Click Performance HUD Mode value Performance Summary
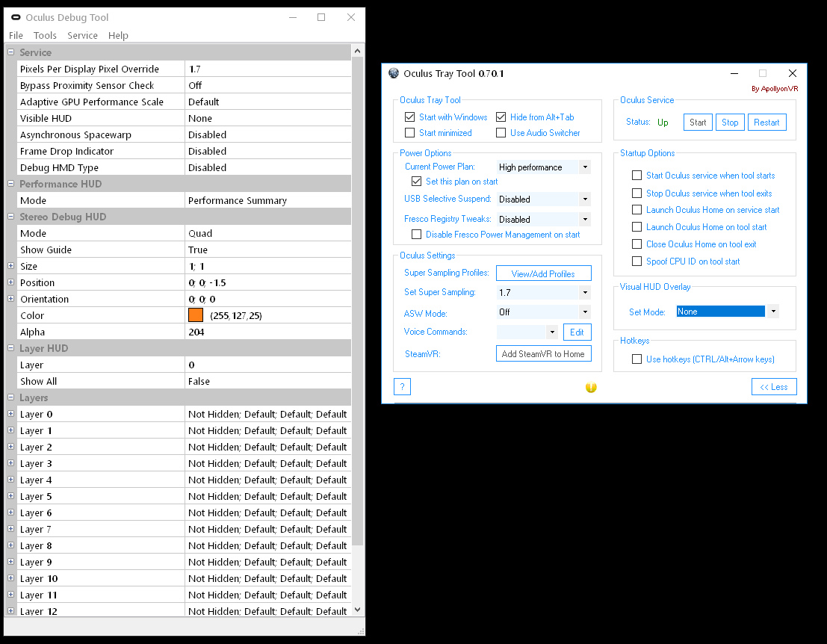827x644 pixels. [x=268, y=200]
